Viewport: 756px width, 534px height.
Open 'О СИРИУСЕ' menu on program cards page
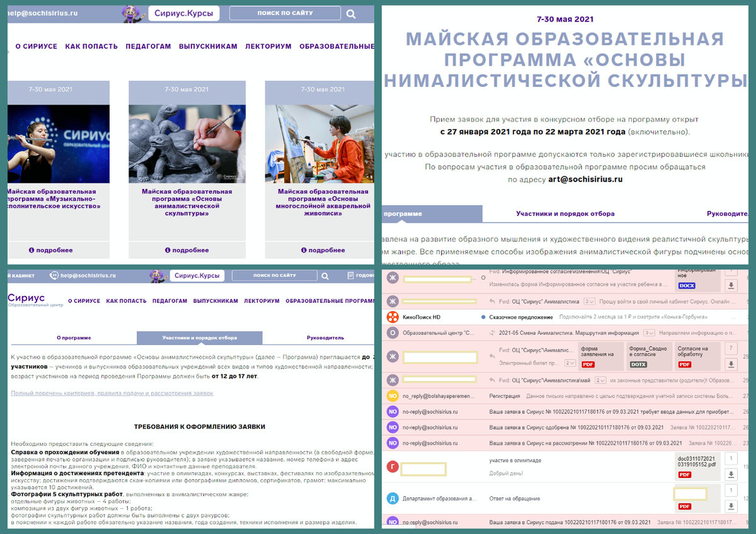[36, 47]
